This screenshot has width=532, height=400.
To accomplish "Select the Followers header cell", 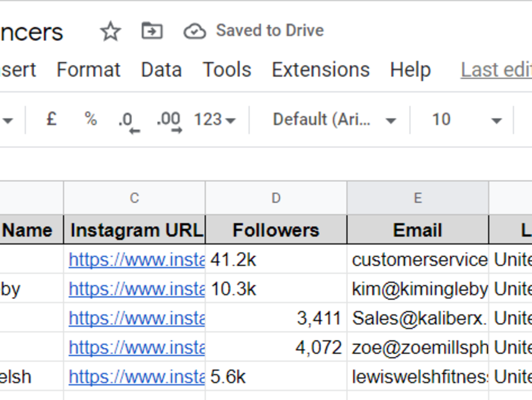I will tap(276, 230).
